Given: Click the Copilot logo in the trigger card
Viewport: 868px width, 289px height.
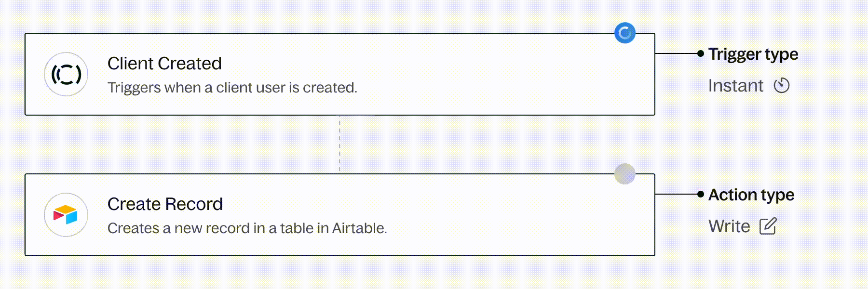Looking at the screenshot, I should (66, 74).
